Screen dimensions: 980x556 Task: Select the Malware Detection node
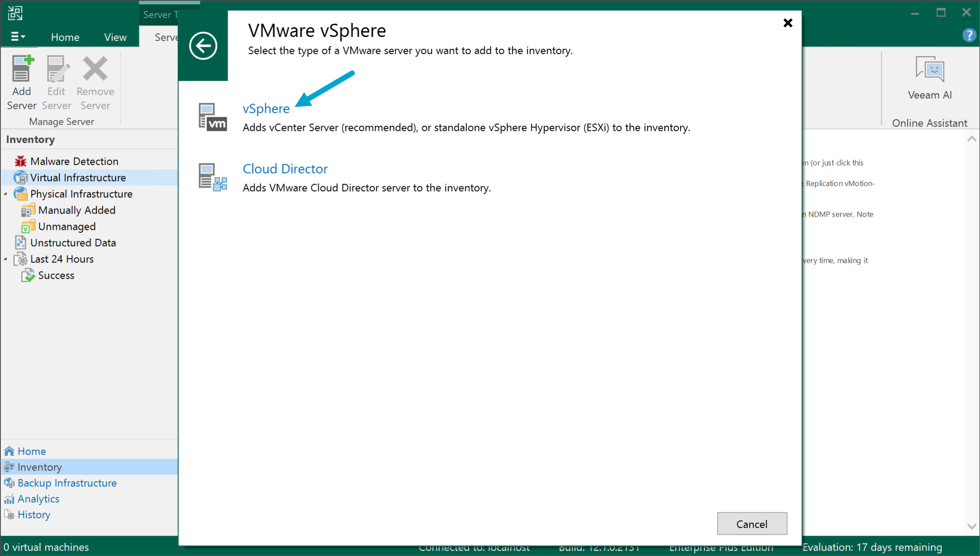click(74, 161)
